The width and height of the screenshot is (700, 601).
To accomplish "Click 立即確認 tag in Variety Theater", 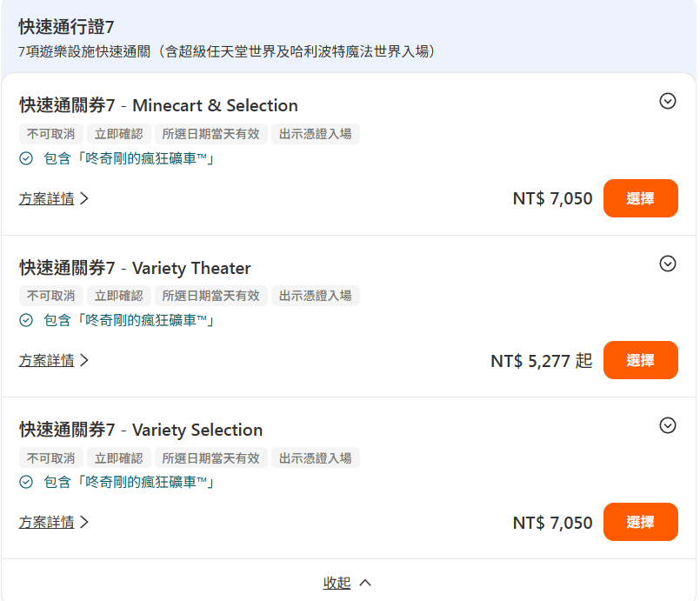I will click(119, 296).
